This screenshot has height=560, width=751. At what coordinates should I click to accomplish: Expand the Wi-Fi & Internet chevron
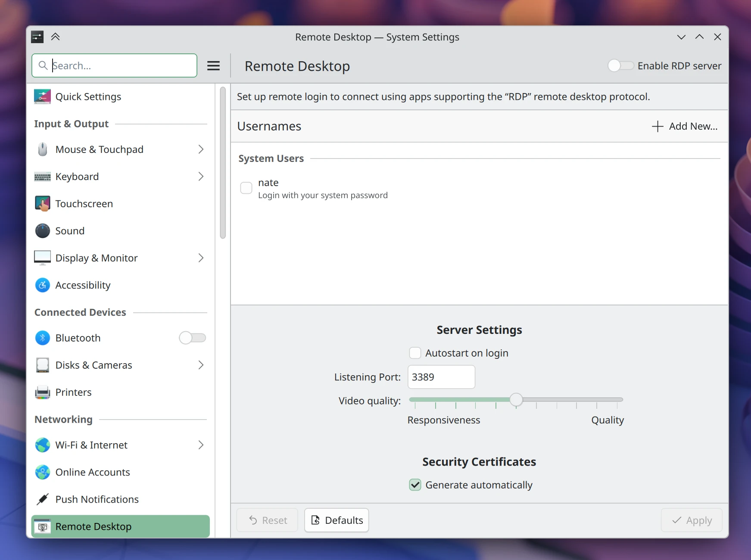coord(201,445)
